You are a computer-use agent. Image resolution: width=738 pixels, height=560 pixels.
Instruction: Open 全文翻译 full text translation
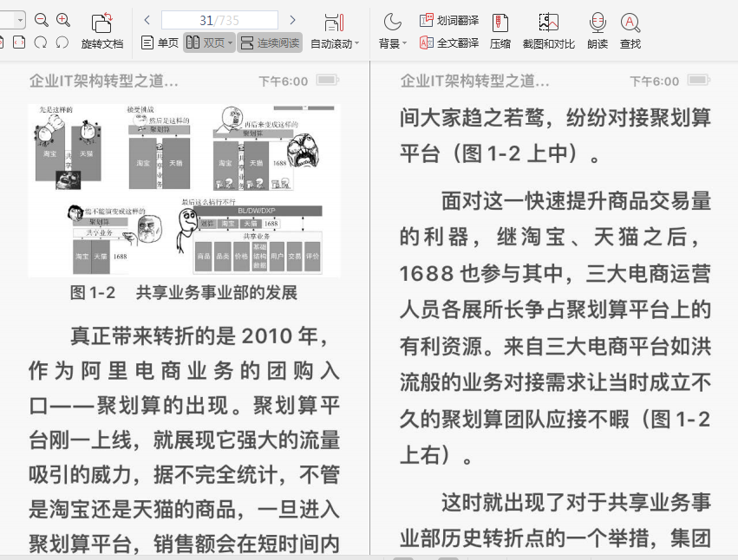pos(449,42)
